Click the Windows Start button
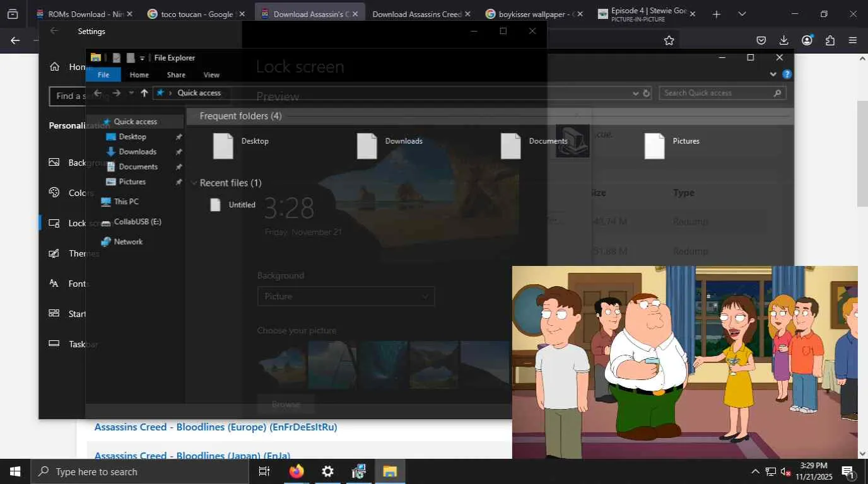This screenshot has height=484, width=868. click(x=15, y=471)
